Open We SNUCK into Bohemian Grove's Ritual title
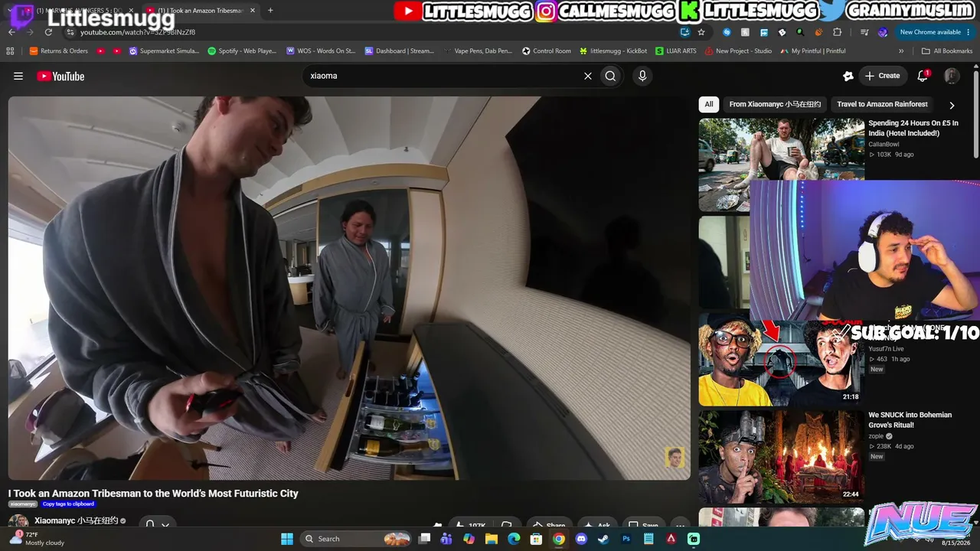980x551 pixels. (x=910, y=419)
